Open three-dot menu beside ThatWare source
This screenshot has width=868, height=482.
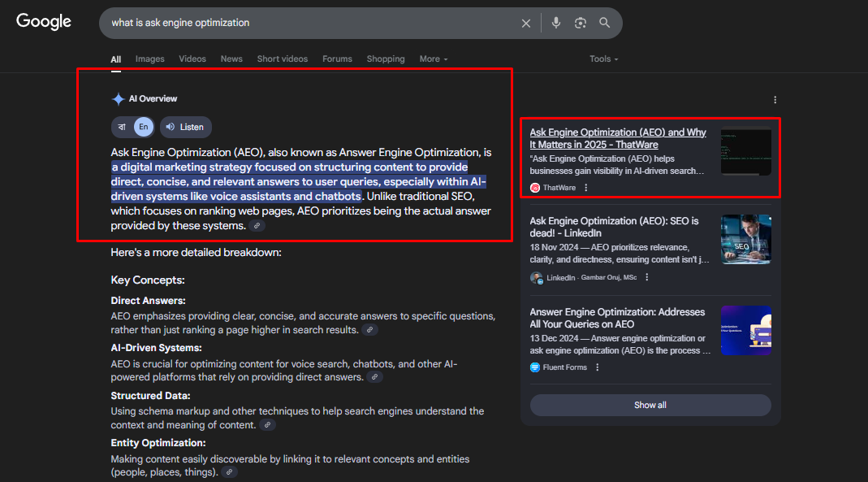click(585, 188)
